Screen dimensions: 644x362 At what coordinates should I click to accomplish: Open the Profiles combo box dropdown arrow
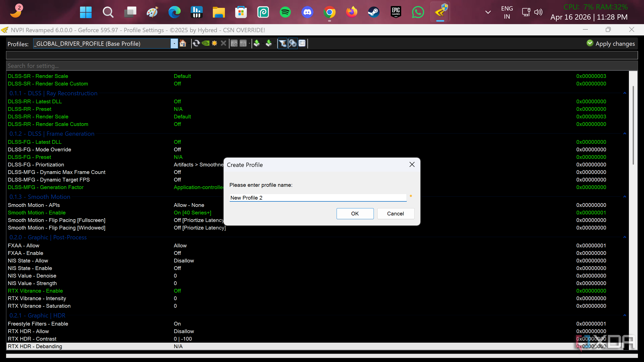pos(174,44)
